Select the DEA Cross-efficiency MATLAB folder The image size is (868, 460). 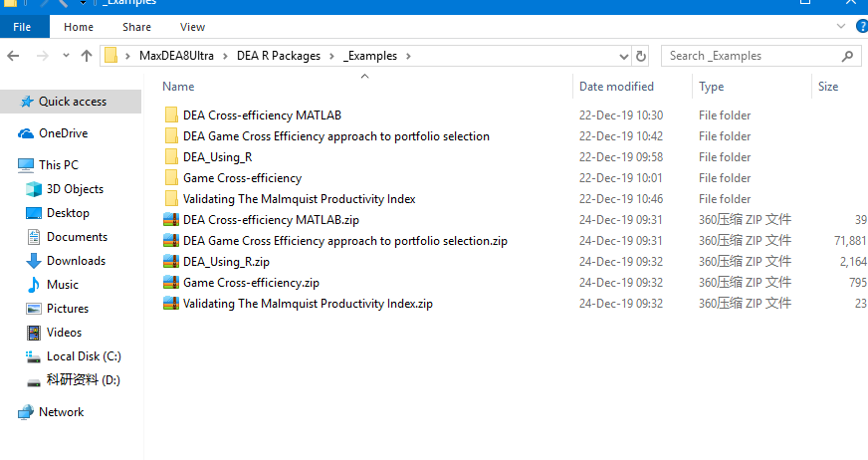(262, 115)
